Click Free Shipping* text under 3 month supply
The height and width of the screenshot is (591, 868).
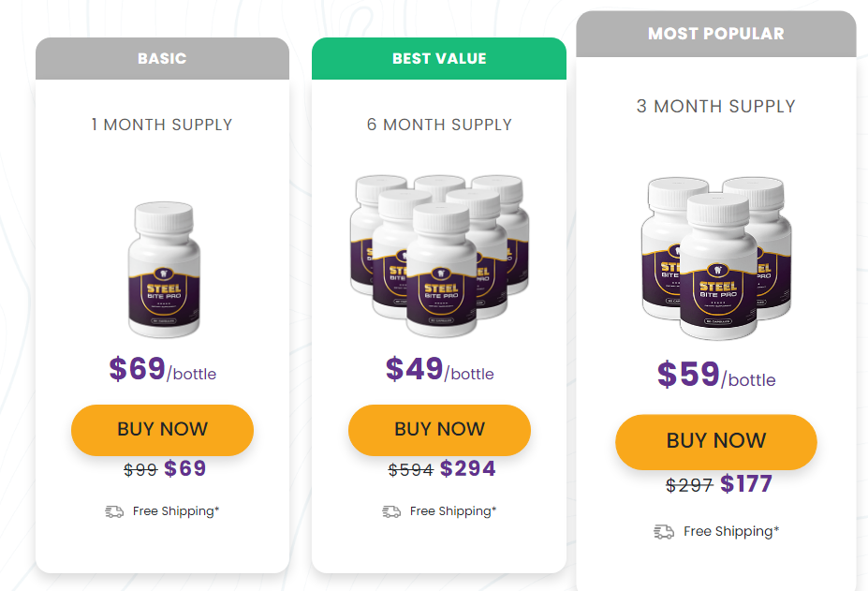pos(731,532)
